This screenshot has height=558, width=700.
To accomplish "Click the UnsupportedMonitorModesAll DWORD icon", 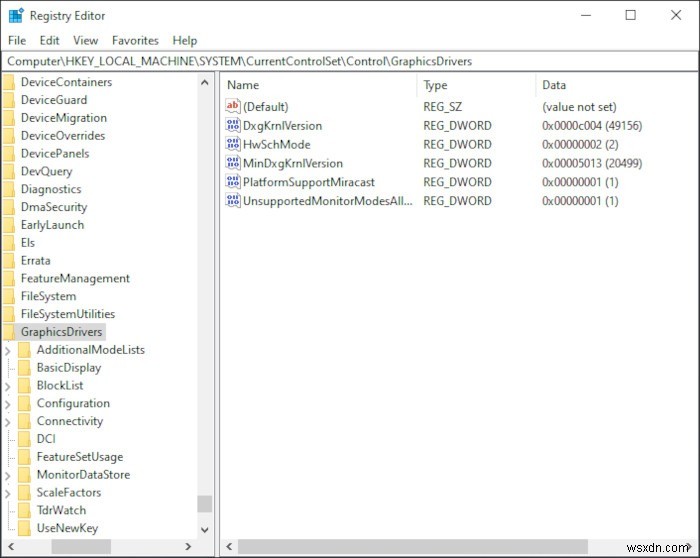I will click(233, 200).
